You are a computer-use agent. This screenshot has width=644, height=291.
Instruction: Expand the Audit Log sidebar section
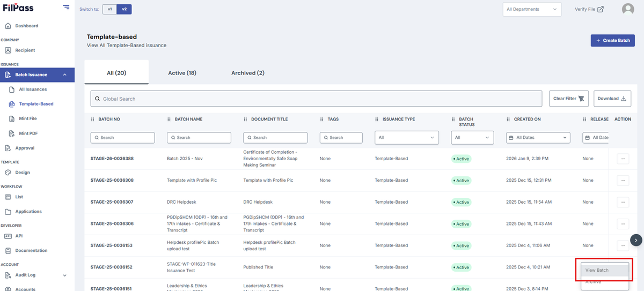(64, 275)
